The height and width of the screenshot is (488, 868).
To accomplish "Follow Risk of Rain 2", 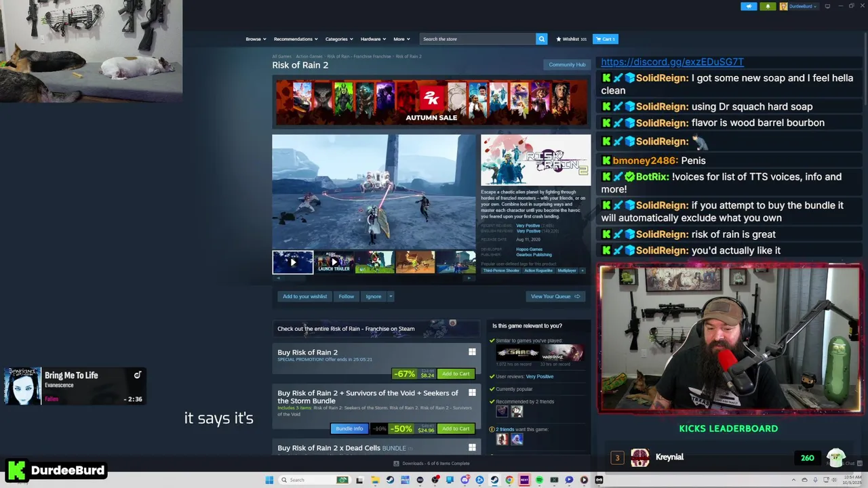I will [346, 296].
